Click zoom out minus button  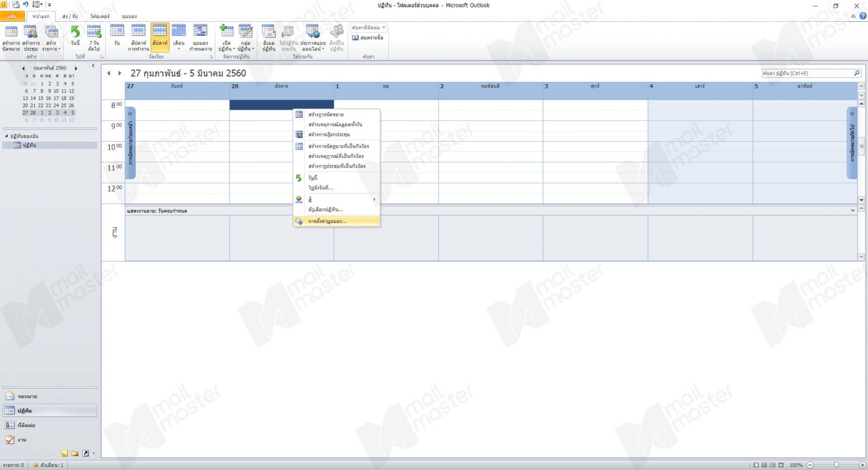click(810, 465)
